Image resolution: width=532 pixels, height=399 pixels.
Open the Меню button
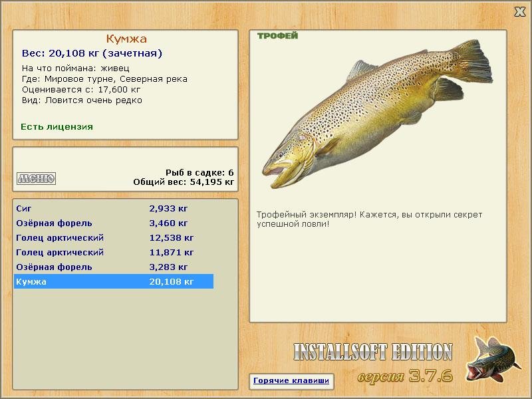coord(37,178)
